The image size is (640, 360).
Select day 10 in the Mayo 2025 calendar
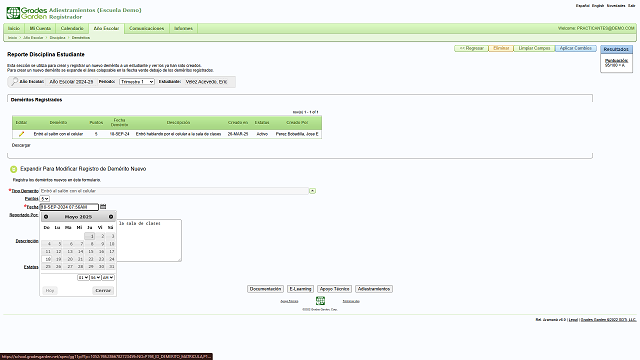pos(111,244)
